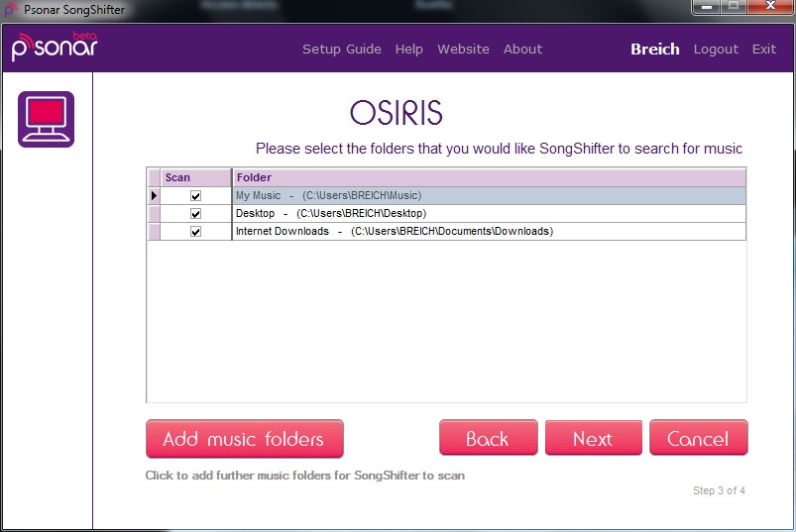
Task: Click row selector for Desktop row
Action: [x=154, y=214]
